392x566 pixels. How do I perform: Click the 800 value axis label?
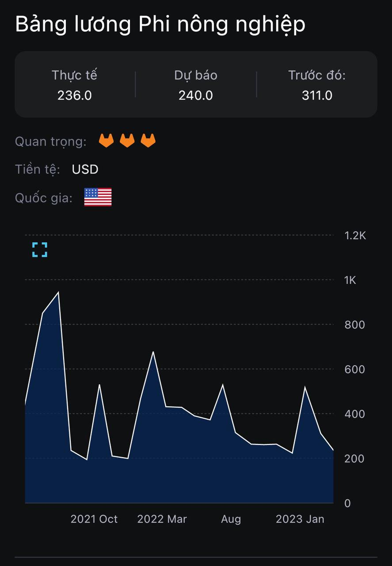coord(354,325)
